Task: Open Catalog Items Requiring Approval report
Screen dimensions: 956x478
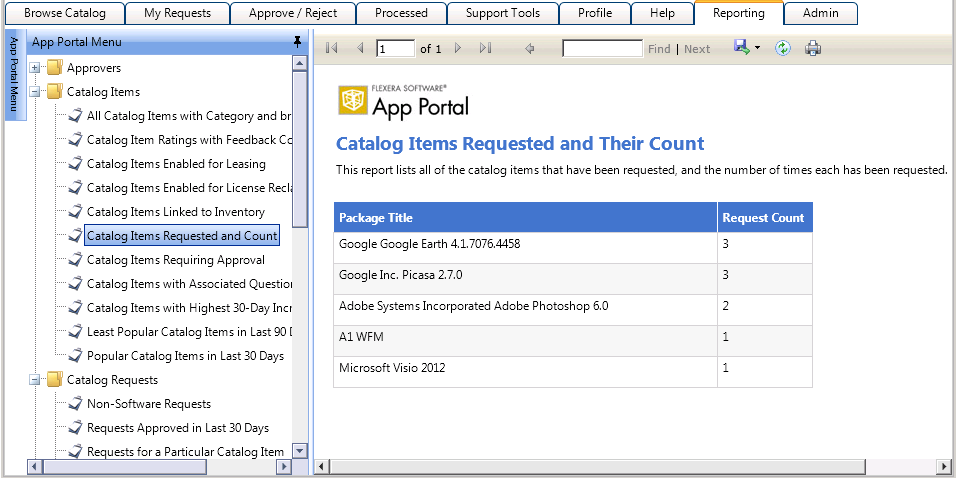Action: click(176, 260)
